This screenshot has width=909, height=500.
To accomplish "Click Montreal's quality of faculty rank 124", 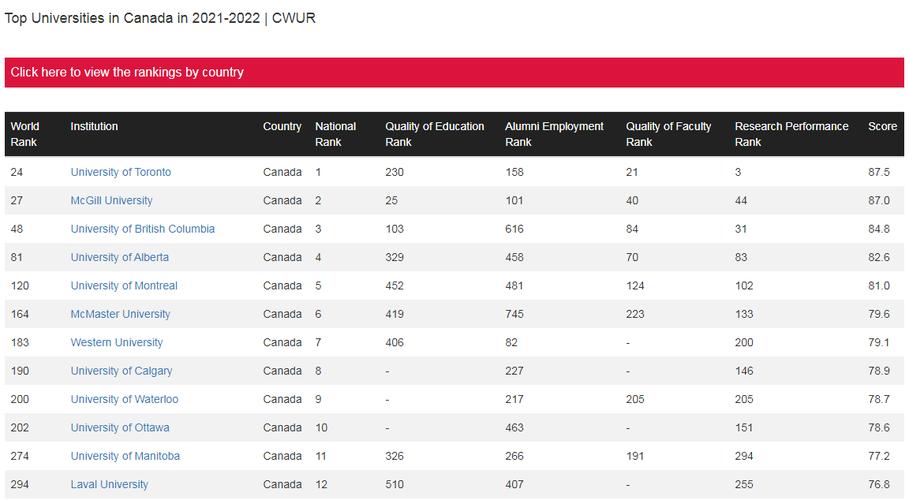I will pos(635,286).
